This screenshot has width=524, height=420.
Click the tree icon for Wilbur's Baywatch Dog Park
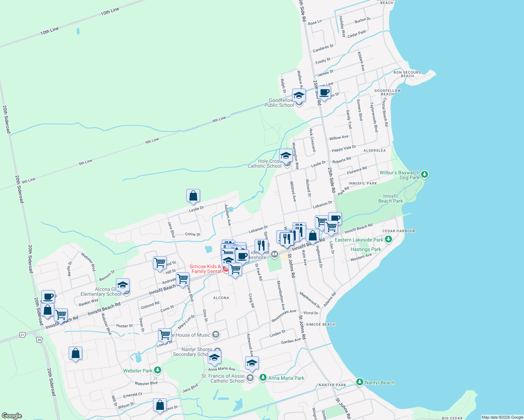(x=425, y=173)
